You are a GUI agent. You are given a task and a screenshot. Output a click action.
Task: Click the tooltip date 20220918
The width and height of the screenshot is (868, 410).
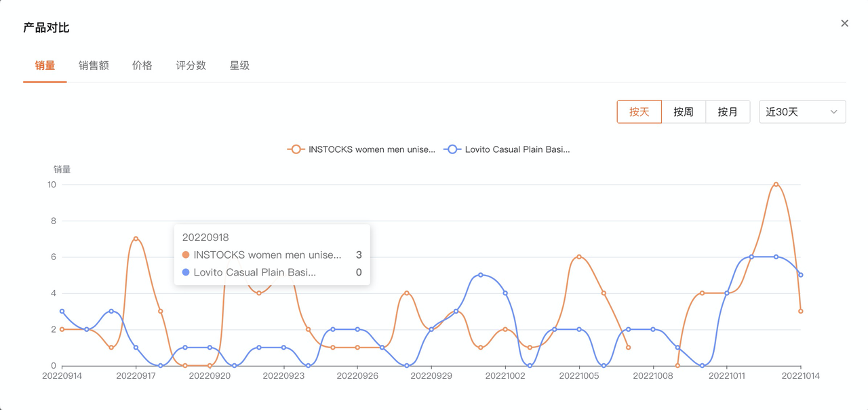205,238
